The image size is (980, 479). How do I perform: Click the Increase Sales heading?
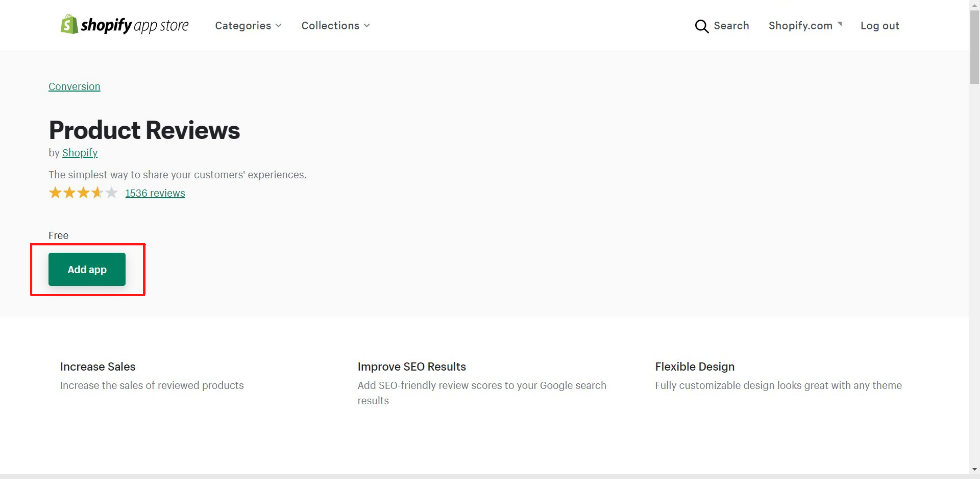(98, 366)
